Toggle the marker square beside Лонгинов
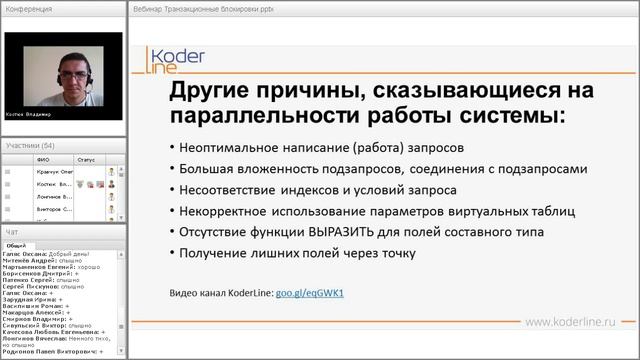 pos(7,197)
